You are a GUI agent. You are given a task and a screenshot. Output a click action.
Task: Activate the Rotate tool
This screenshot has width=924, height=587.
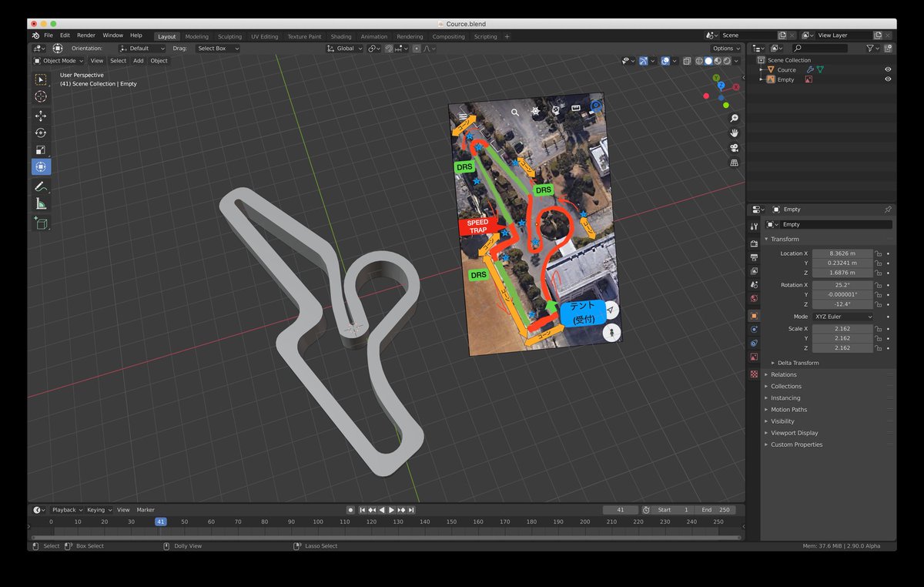pos(41,132)
